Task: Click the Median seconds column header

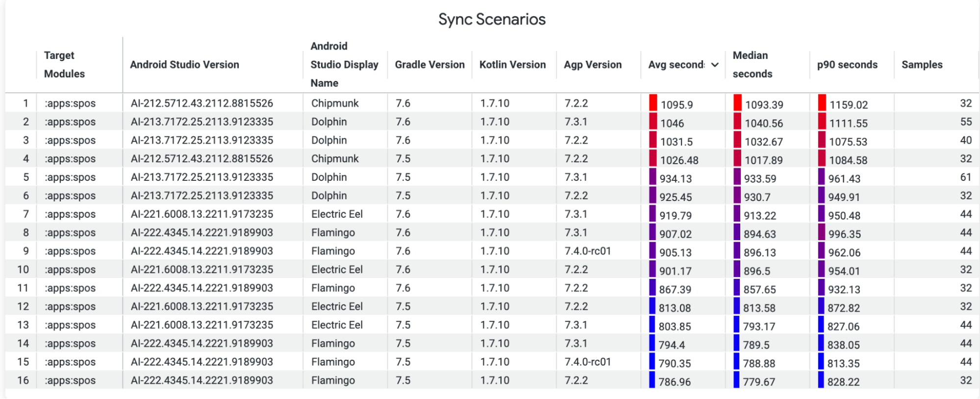Action: (x=752, y=65)
